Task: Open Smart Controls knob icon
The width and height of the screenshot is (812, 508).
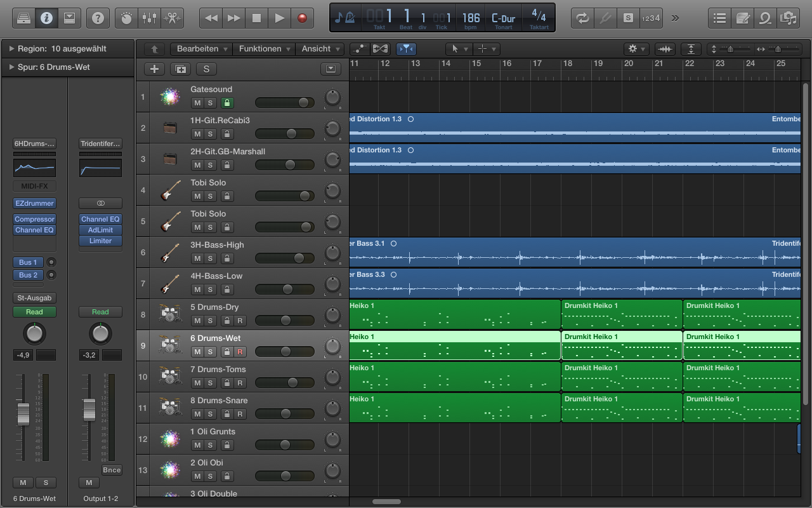Action: click(x=126, y=18)
